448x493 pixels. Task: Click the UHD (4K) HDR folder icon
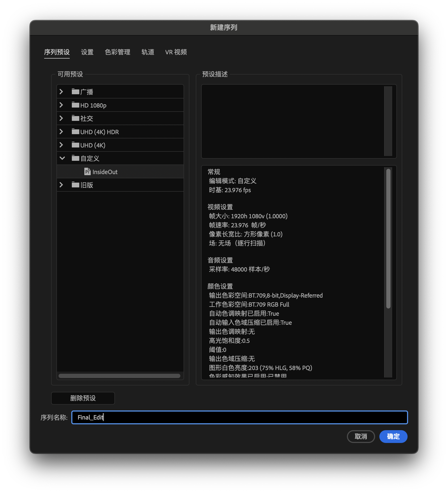[76, 132]
